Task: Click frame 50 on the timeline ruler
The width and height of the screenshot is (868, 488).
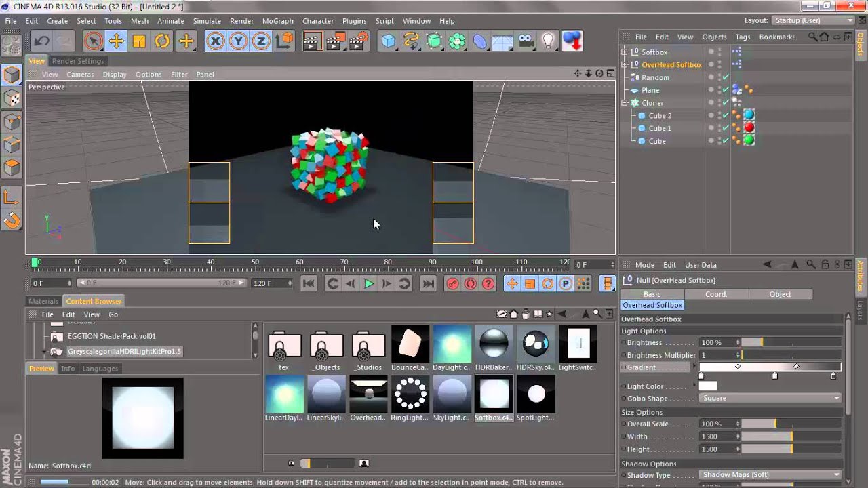Action: (255, 262)
